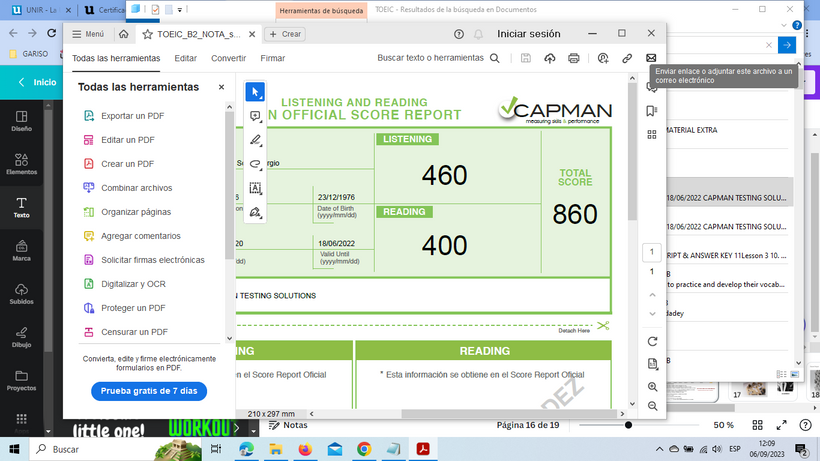Open Canva grid view icon
The width and height of the screenshot is (820, 461).
pyautogui.click(x=757, y=425)
